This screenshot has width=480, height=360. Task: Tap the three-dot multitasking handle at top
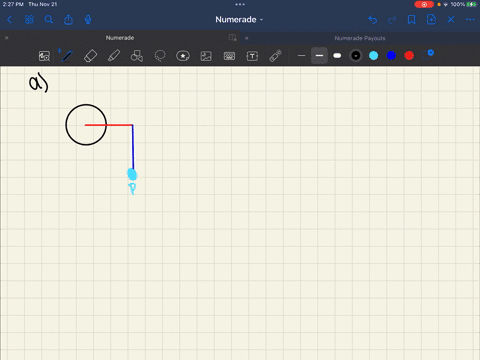pyautogui.click(x=240, y=4)
